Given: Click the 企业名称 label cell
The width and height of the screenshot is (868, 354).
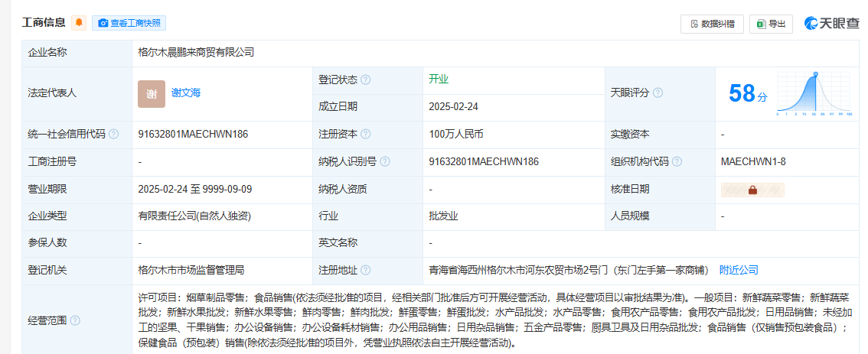Looking at the screenshot, I should pos(77,53).
